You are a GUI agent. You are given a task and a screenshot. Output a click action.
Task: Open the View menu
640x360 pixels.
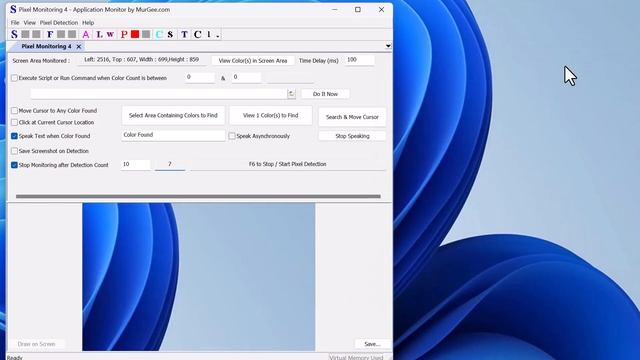point(29,23)
